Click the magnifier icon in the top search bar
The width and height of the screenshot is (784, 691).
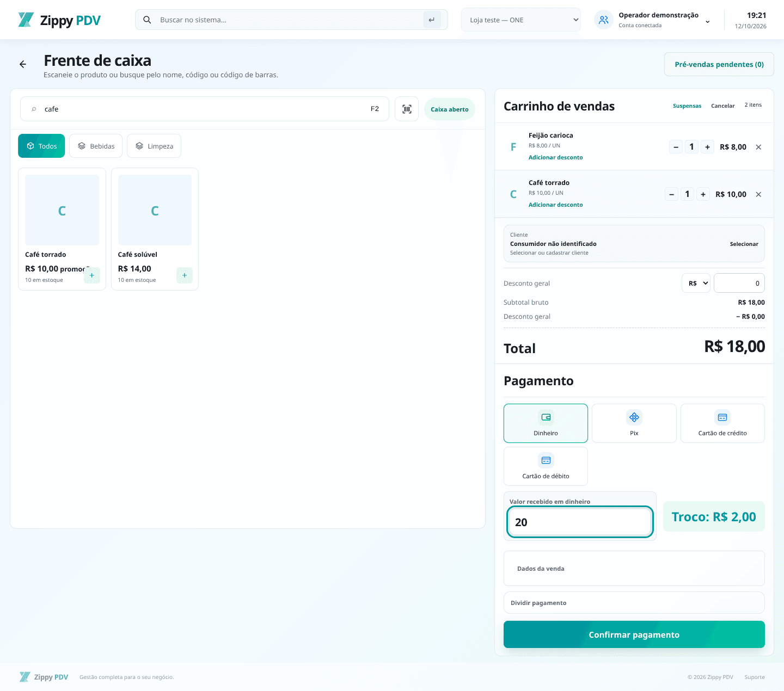click(147, 20)
